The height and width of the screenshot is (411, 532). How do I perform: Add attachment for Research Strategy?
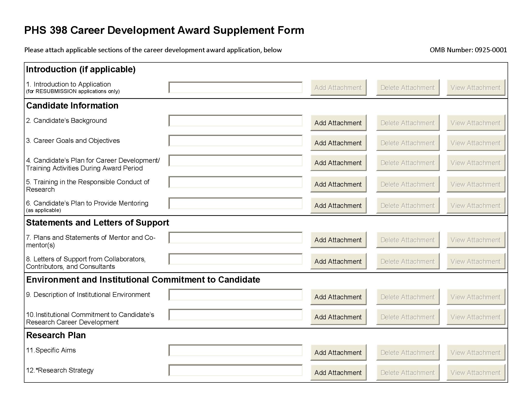click(338, 372)
